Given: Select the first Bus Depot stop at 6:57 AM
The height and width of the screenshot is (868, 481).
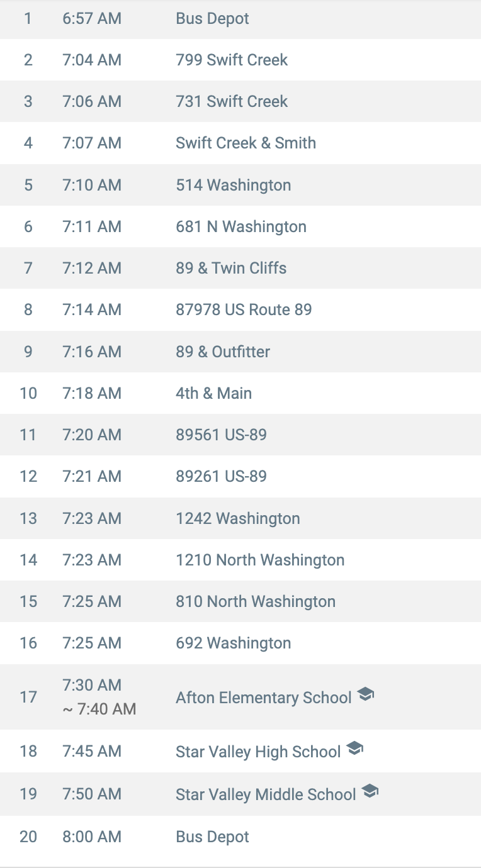Looking at the screenshot, I should coord(212,19).
